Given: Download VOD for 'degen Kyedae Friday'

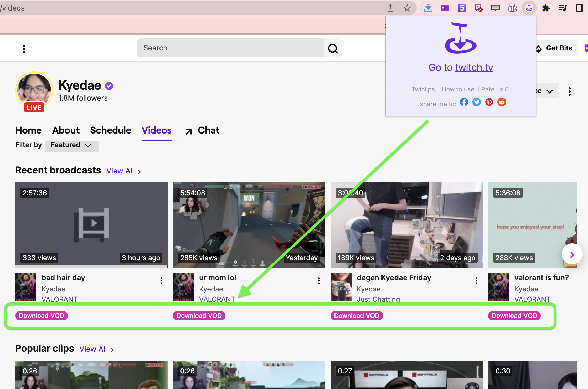Looking at the screenshot, I should (x=357, y=316).
